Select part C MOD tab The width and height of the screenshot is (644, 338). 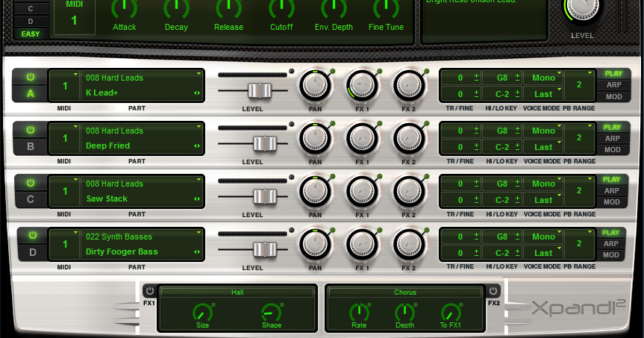tap(611, 202)
